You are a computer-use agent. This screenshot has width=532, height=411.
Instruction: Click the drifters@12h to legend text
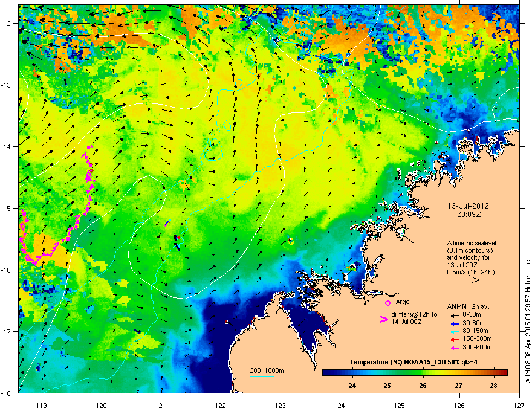point(414,315)
